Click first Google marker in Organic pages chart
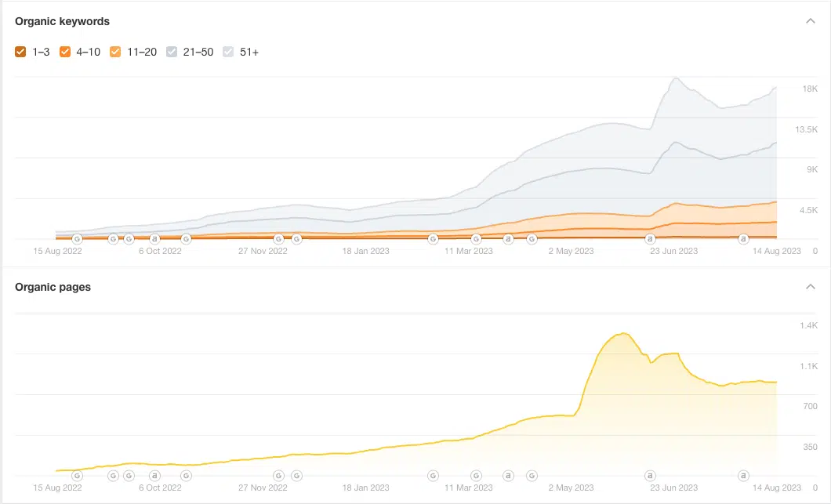The height and width of the screenshot is (504, 831). (x=77, y=475)
